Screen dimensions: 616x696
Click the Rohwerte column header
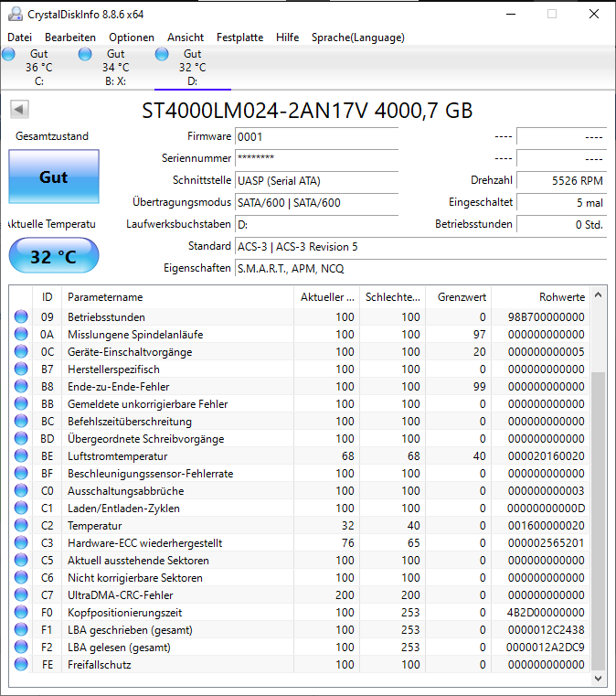pyautogui.click(x=541, y=297)
